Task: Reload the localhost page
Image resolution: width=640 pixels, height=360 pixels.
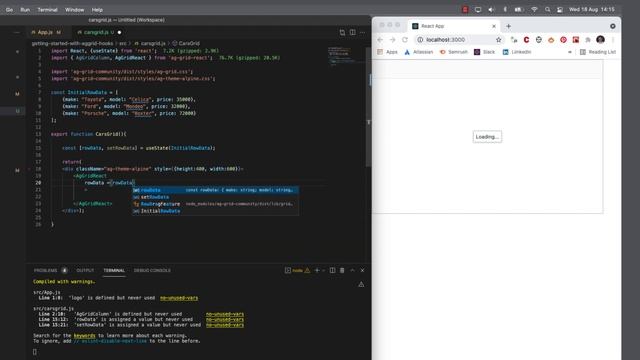Action: pos(405,40)
